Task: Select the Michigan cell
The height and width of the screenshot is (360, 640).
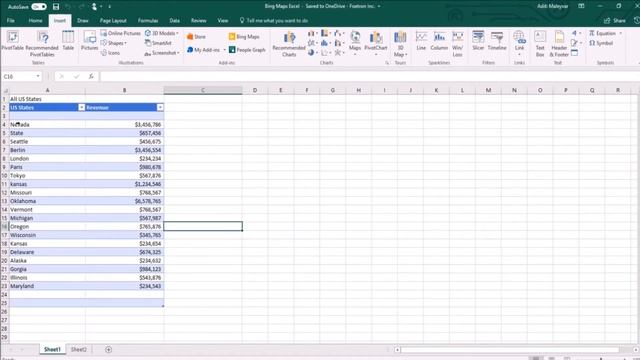Action: [x=47, y=218]
